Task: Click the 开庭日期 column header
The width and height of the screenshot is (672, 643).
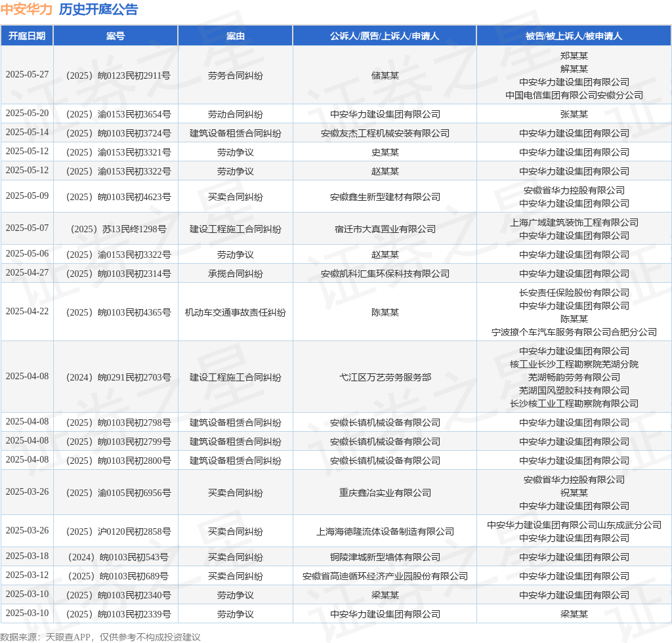Action: [27, 36]
